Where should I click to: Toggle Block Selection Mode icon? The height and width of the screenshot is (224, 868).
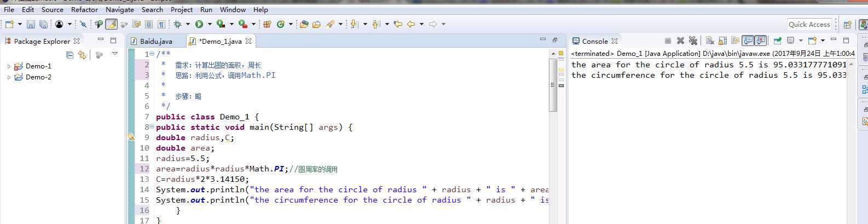pyautogui.click(x=149, y=24)
